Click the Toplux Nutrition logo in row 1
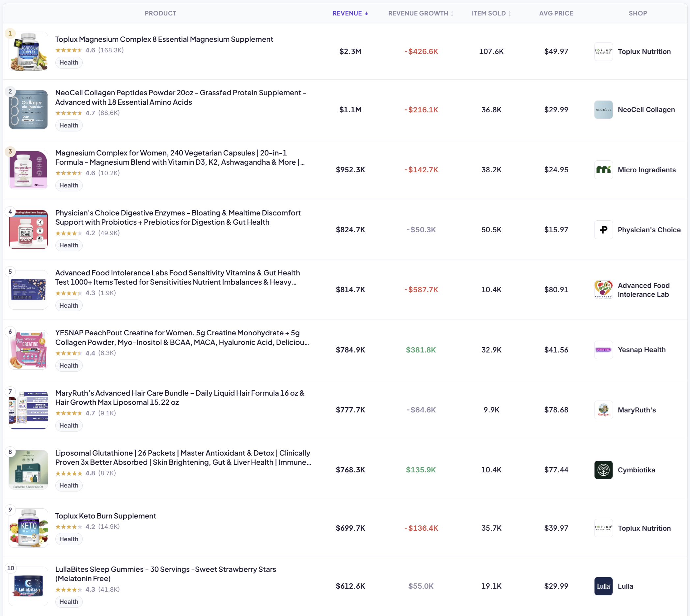 point(603,51)
